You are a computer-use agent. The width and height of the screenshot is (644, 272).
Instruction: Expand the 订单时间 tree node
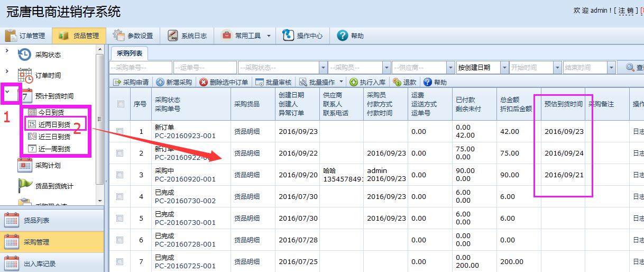(x=7, y=71)
